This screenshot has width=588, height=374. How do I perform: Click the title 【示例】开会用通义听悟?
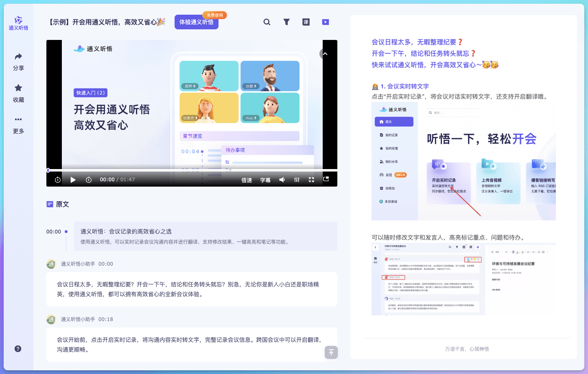[x=107, y=22]
